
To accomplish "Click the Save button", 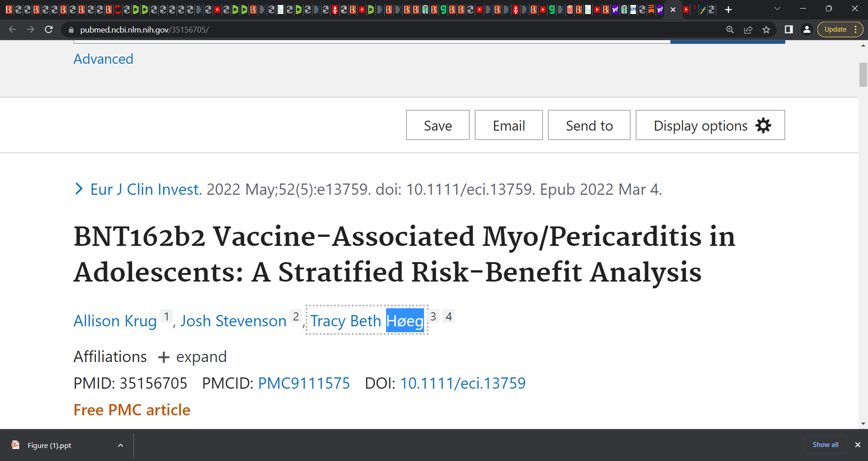I will coord(438,125).
